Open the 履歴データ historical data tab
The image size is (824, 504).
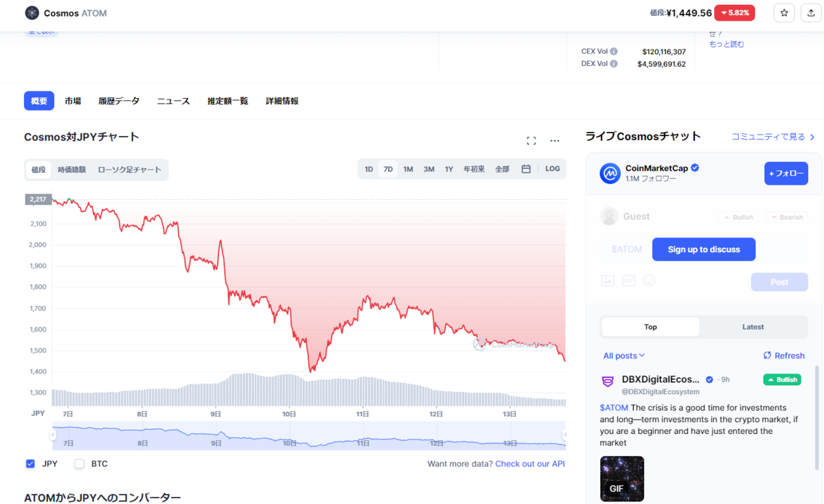119,101
